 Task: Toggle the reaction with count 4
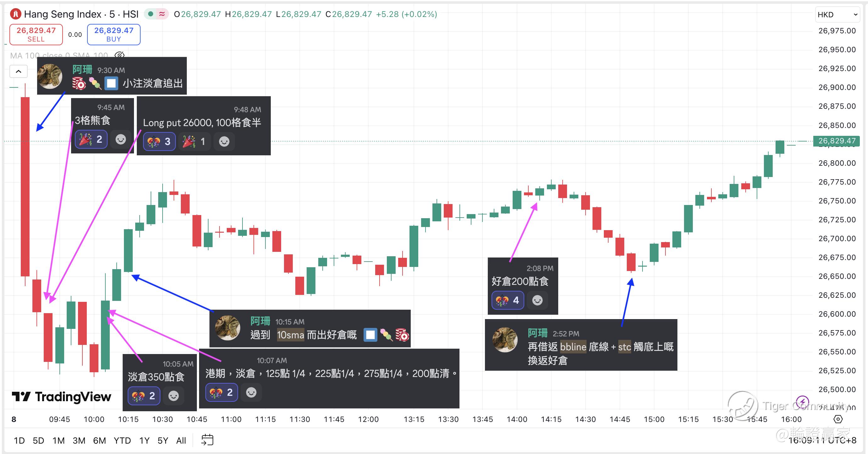[508, 300]
